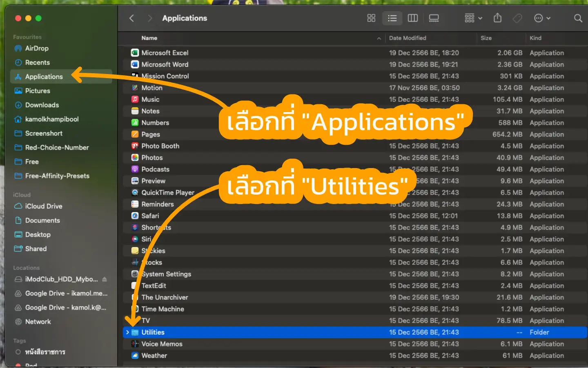Switch to column view

[413, 18]
